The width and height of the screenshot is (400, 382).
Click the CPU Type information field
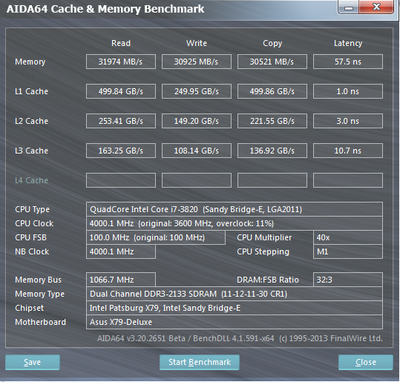pyautogui.click(x=234, y=209)
